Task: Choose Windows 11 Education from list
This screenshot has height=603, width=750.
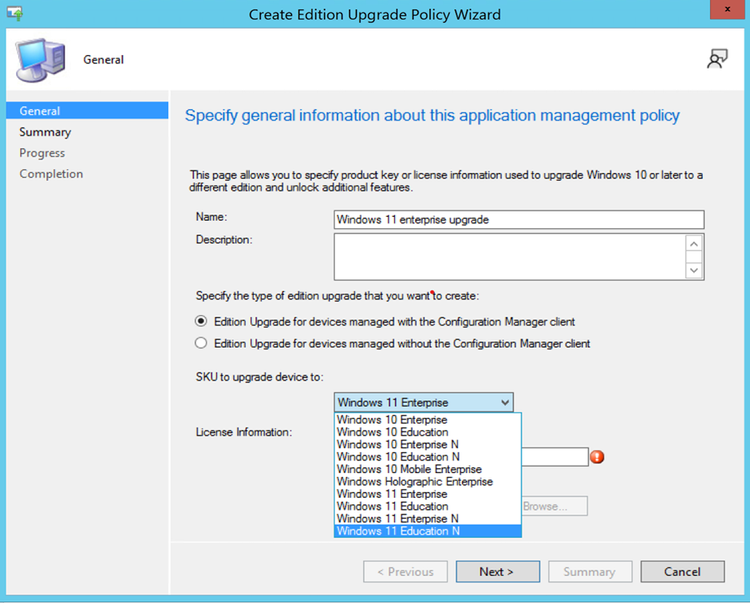Action: click(428, 506)
